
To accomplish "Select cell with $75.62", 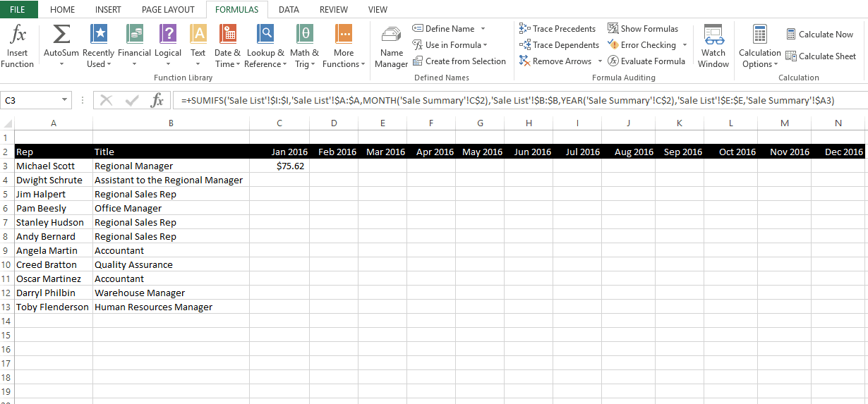I will tap(279, 166).
